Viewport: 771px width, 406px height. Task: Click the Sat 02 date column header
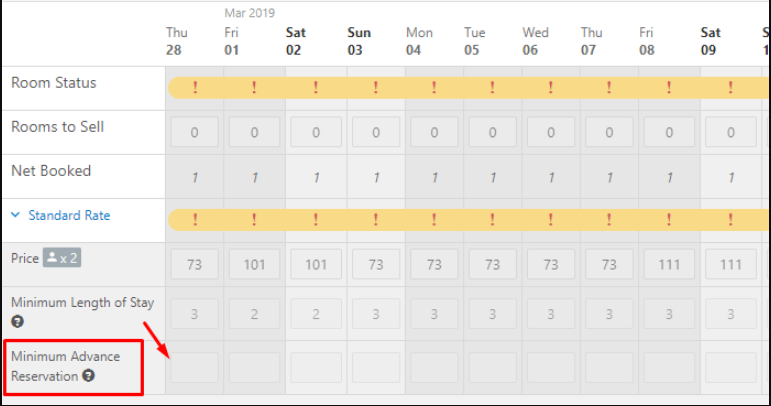pos(296,41)
